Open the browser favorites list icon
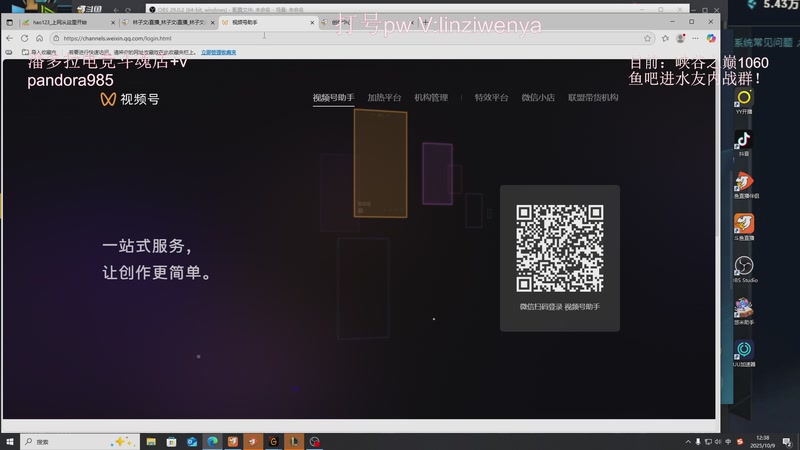 (665, 38)
